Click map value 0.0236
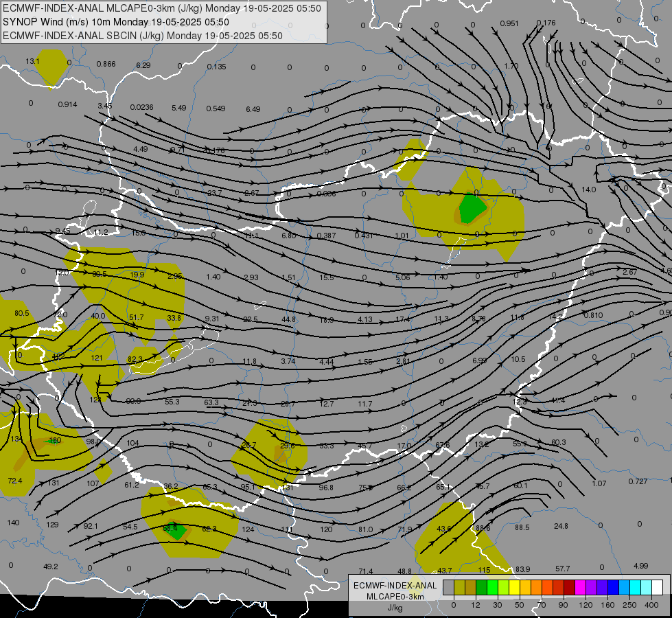This screenshot has width=672, height=618. 142,107
